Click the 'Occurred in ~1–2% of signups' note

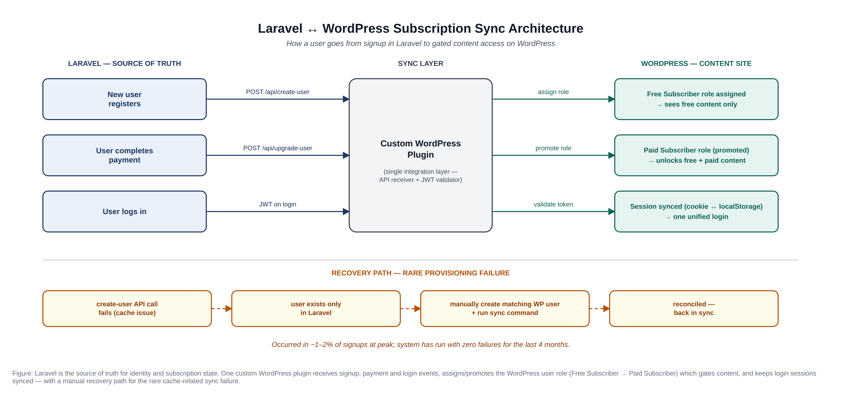[x=420, y=344]
